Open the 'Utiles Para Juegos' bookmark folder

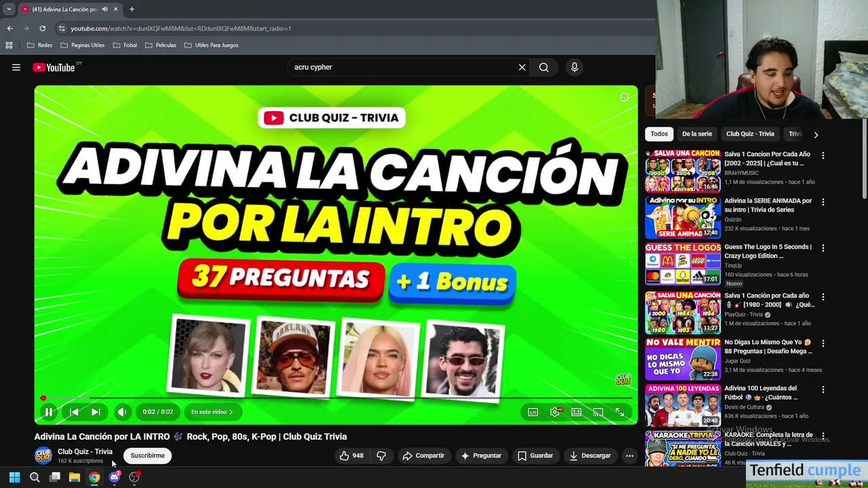[x=212, y=45]
